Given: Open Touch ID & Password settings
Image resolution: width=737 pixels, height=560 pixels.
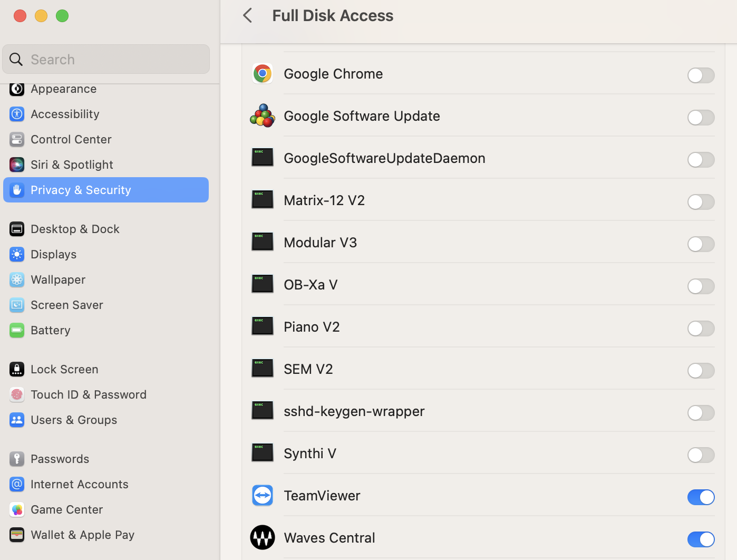Looking at the screenshot, I should coord(106,394).
